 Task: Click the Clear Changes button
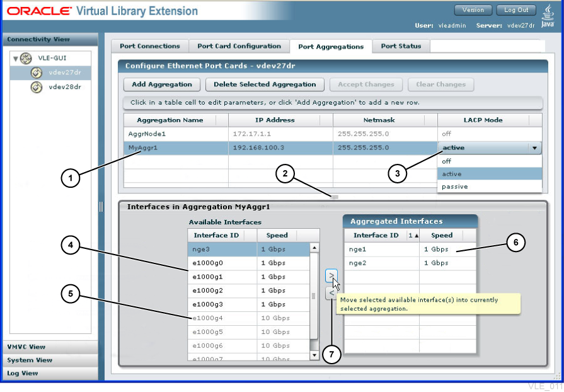(x=440, y=84)
